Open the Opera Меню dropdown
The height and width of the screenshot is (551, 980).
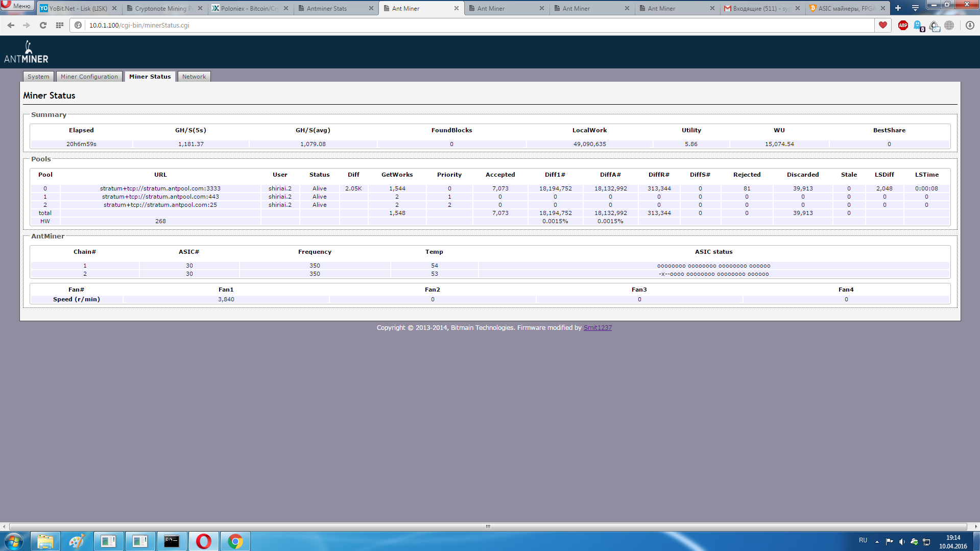tap(17, 6)
